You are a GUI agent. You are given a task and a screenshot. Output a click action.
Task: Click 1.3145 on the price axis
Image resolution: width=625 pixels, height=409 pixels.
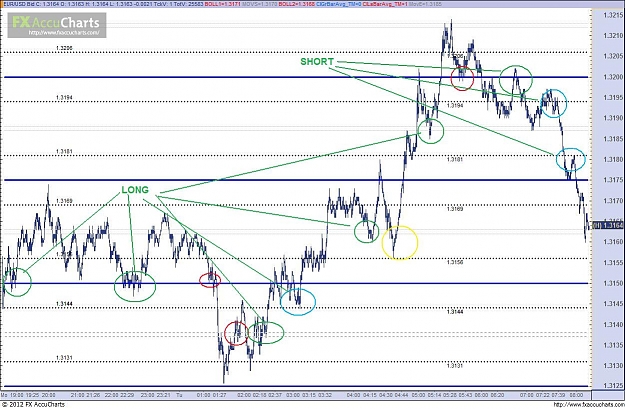coord(613,304)
